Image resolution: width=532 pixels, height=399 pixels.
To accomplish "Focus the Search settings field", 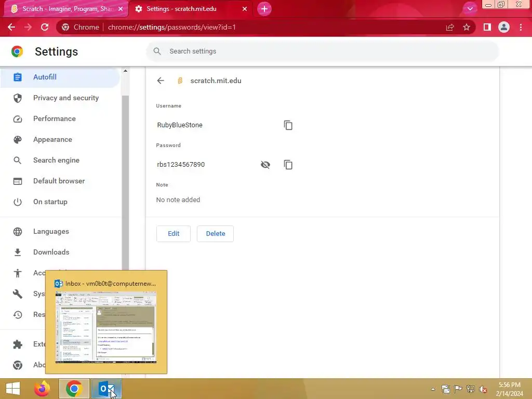I will coord(322,51).
